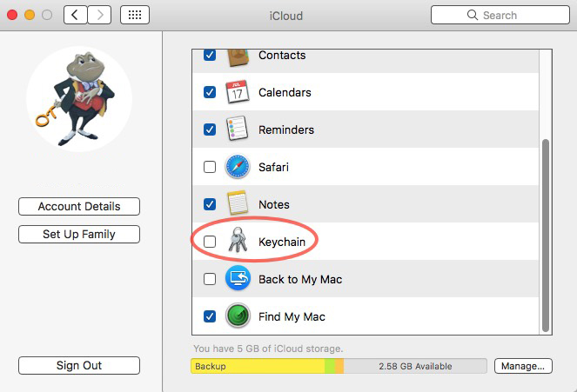Click the frog account profile picture

point(79,99)
